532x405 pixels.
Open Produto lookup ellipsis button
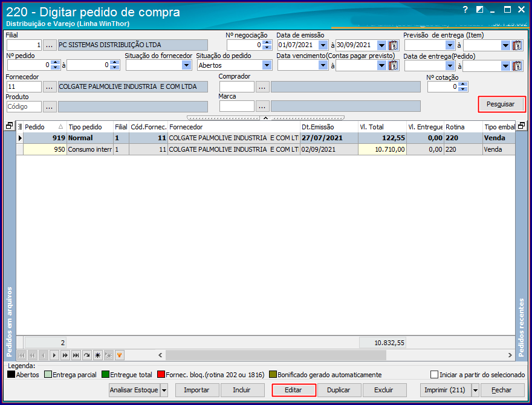[50, 107]
